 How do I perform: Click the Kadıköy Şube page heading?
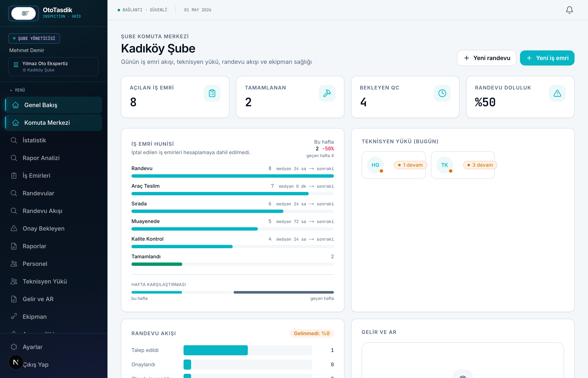pos(158,48)
